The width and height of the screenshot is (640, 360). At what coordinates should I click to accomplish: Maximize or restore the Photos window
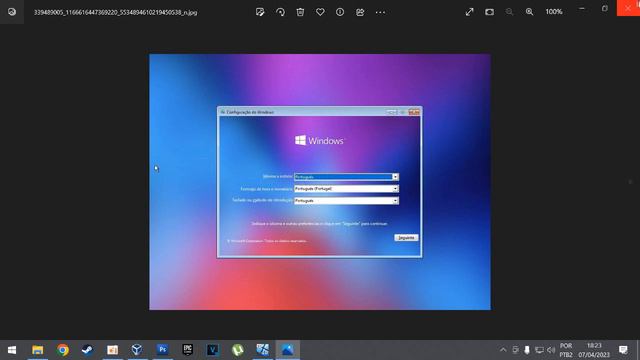[605, 8]
